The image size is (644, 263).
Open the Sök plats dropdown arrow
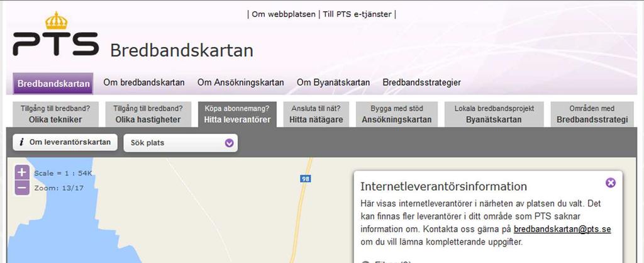(x=229, y=143)
